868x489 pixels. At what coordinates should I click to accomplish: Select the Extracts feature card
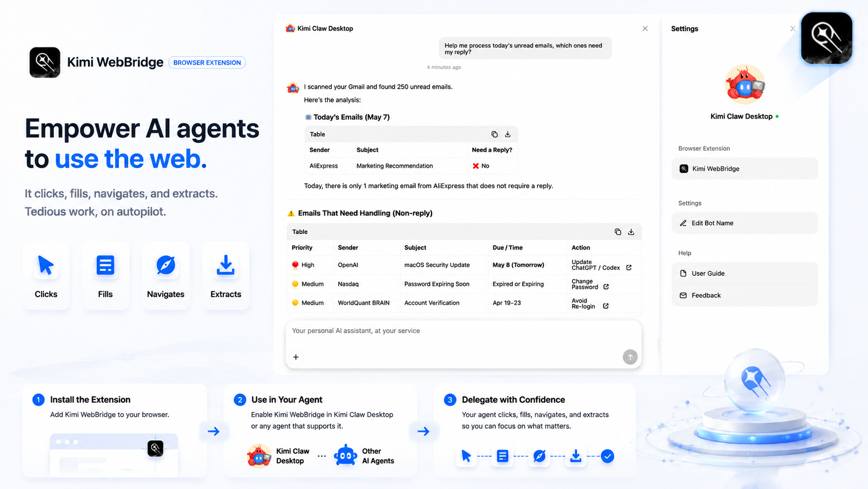pyautogui.click(x=226, y=275)
